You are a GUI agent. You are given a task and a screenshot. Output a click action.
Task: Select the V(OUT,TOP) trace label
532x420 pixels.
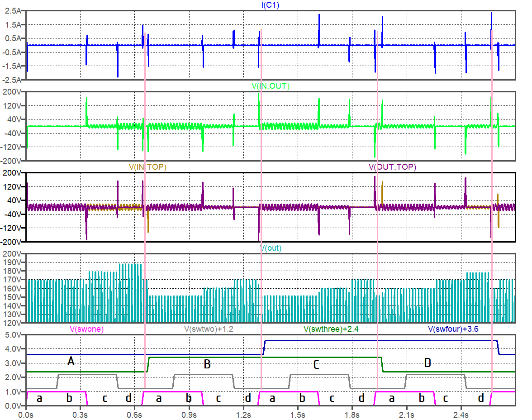click(392, 167)
